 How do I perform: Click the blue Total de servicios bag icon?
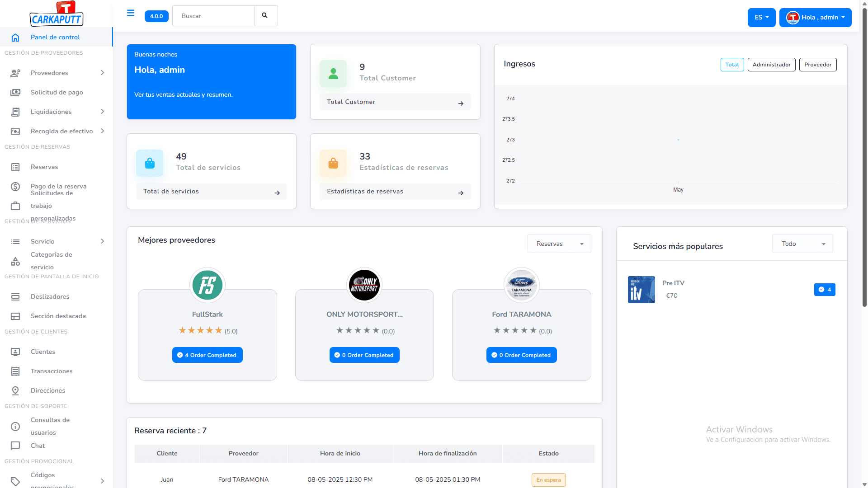(150, 163)
